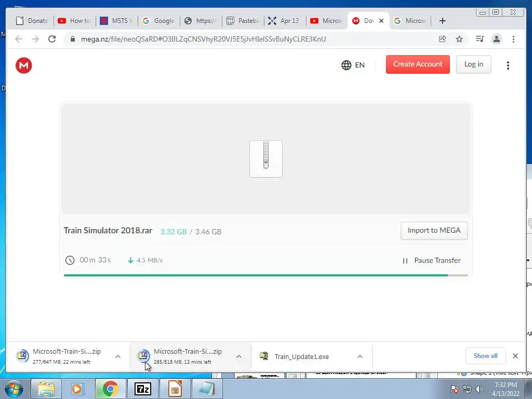
Task: Click the Create Account button
Action: [x=418, y=64]
